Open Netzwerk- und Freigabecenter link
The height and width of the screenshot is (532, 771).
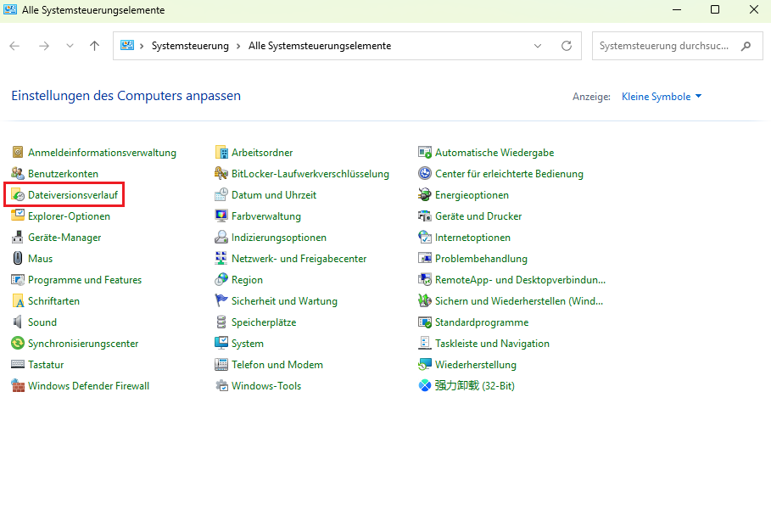tap(299, 259)
